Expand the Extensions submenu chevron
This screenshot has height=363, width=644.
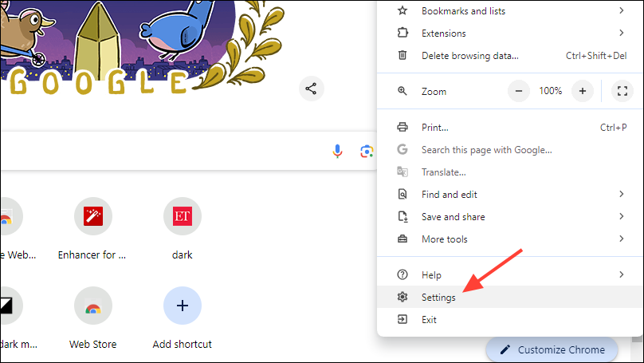(x=622, y=33)
